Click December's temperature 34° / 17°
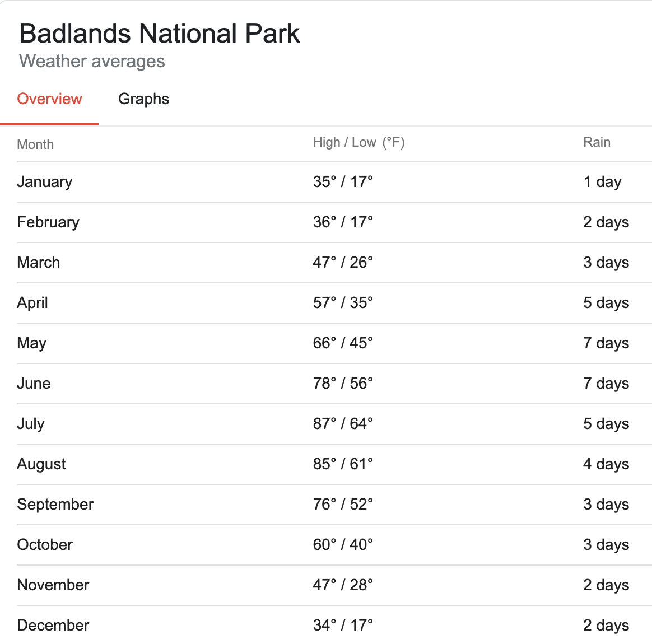 [x=343, y=626]
